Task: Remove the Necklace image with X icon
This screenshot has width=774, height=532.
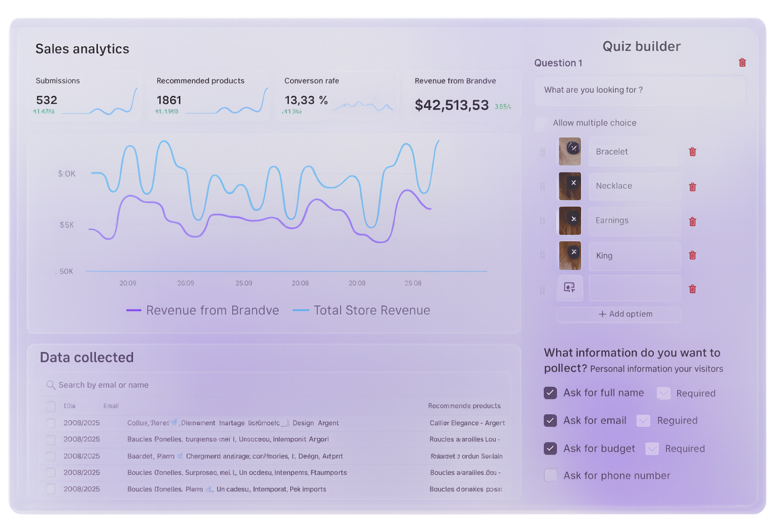Action: point(573,183)
